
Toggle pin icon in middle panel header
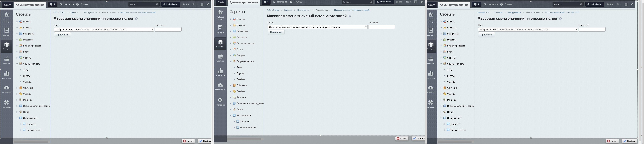click(422, 2)
